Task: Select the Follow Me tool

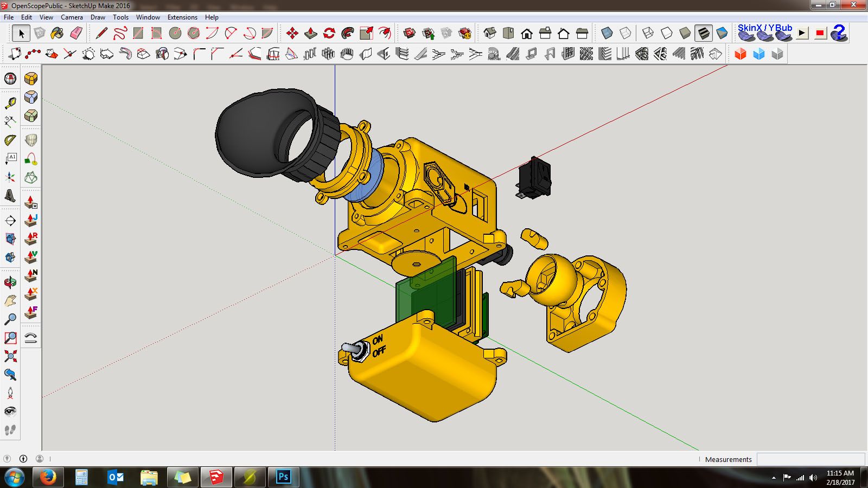Action: tap(346, 33)
